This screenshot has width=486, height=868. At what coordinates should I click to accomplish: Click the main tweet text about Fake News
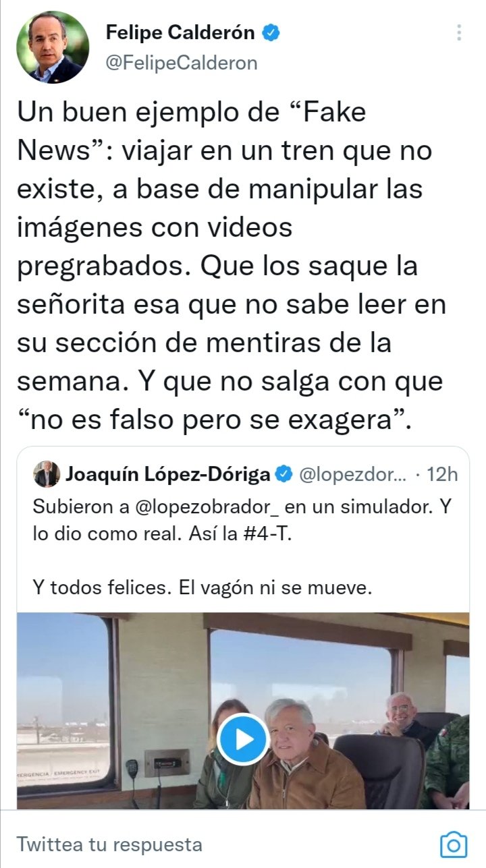(231, 266)
